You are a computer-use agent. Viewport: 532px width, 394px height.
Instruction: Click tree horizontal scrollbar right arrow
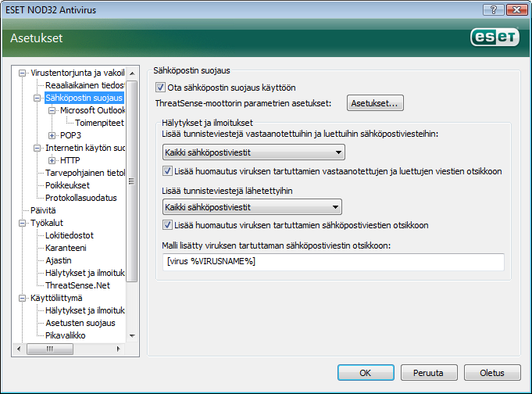pyautogui.click(x=119, y=349)
